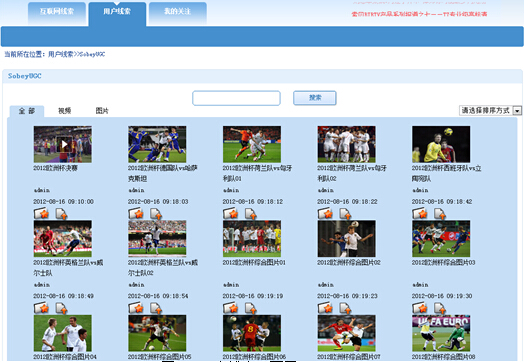This screenshot has height=362, width=524.
Task: Click the 搜索 button
Action: click(x=315, y=98)
